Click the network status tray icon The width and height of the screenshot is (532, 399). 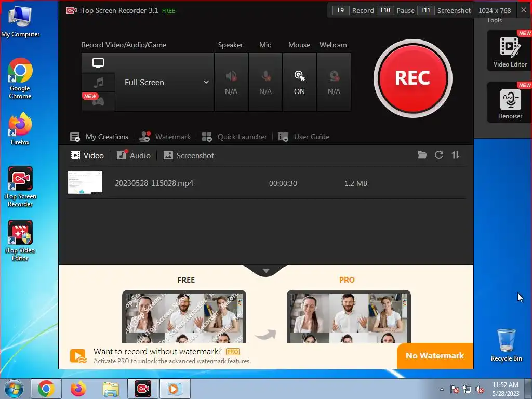coord(467,390)
